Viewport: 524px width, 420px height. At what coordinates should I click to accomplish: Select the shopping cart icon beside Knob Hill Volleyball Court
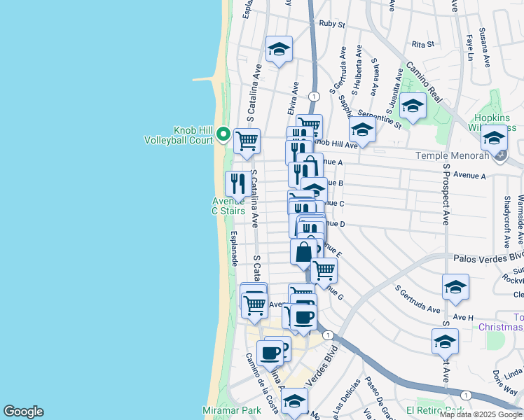click(x=247, y=141)
